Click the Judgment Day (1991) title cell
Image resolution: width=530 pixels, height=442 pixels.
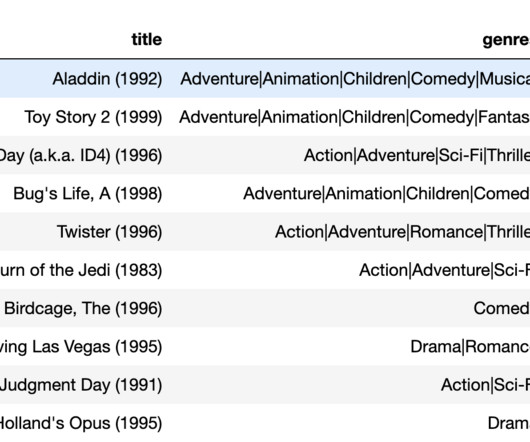tap(81, 385)
